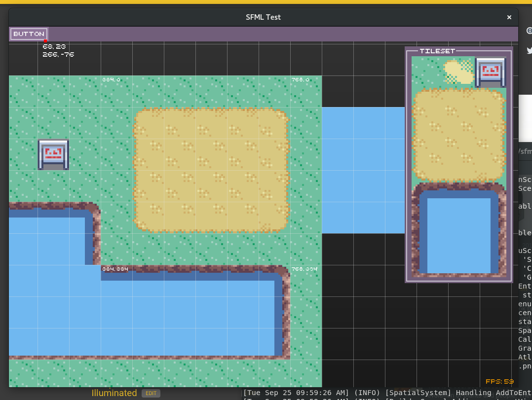Click the info icon at the right edge

coord(529,31)
